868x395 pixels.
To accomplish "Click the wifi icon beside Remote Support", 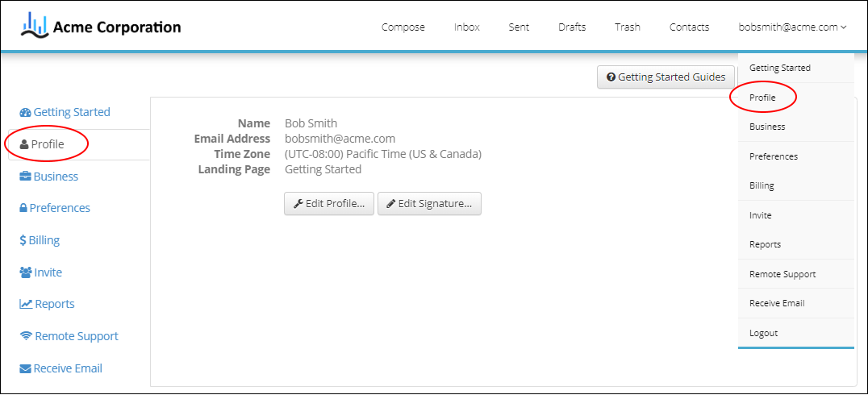I will tap(26, 336).
